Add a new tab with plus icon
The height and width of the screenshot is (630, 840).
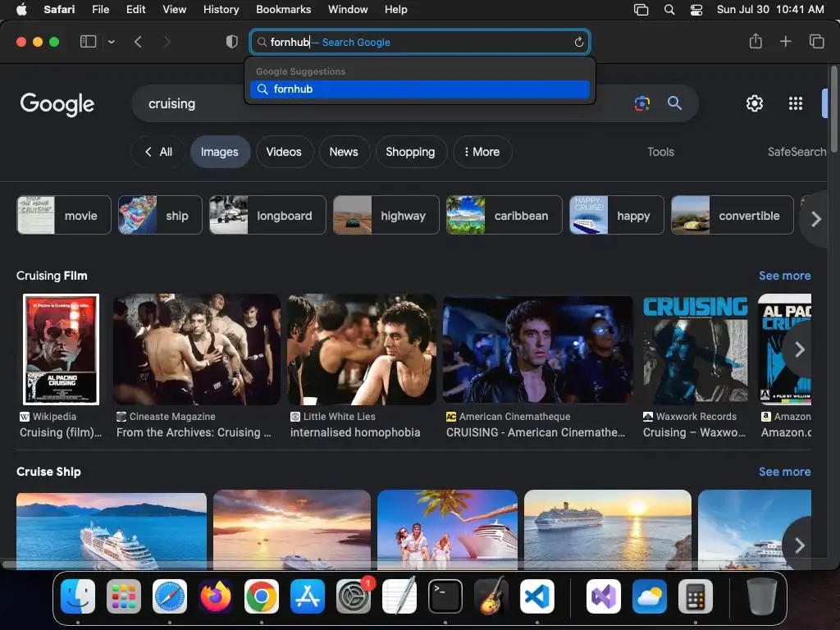tap(785, 41)
